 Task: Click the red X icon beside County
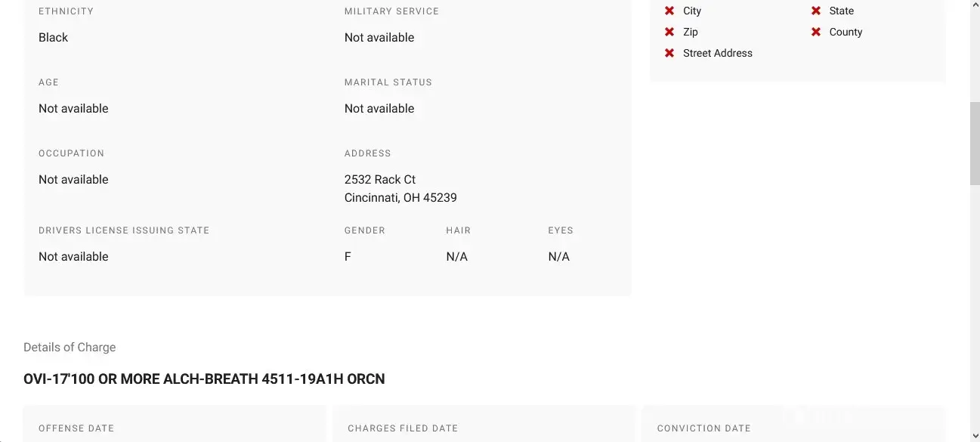click(x=816, y=32)
